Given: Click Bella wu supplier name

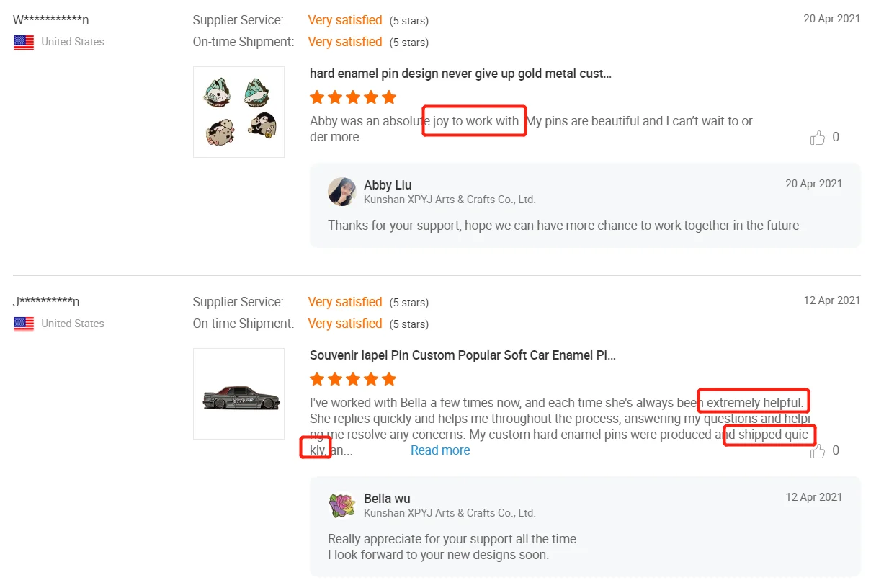Looking at the screenshot, I should [x=387, y=499].
